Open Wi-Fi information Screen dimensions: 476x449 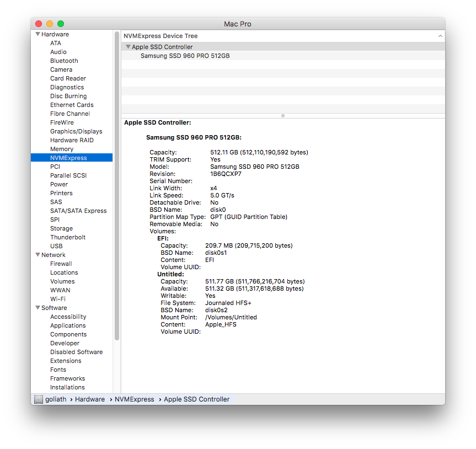(58, 299)
